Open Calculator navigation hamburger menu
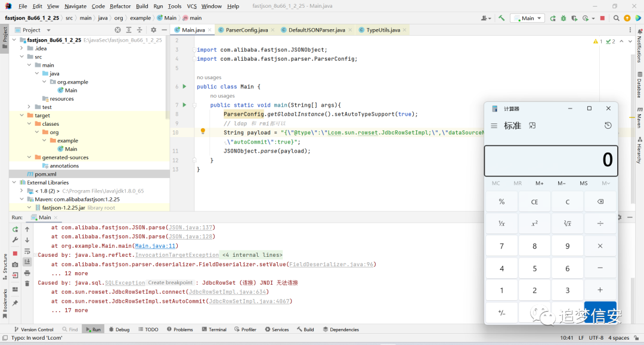This screenshot has width=644, height=345. click(x=494, y=126)
